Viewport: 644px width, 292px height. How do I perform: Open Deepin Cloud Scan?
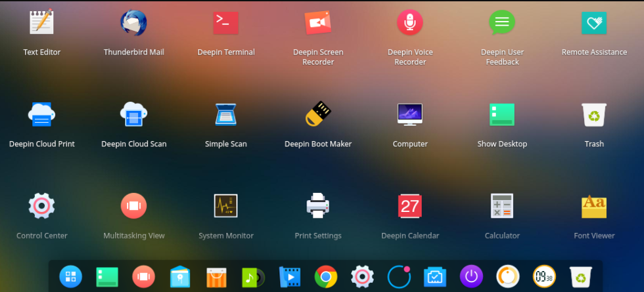pyautogui.click(x=134, y=114)
